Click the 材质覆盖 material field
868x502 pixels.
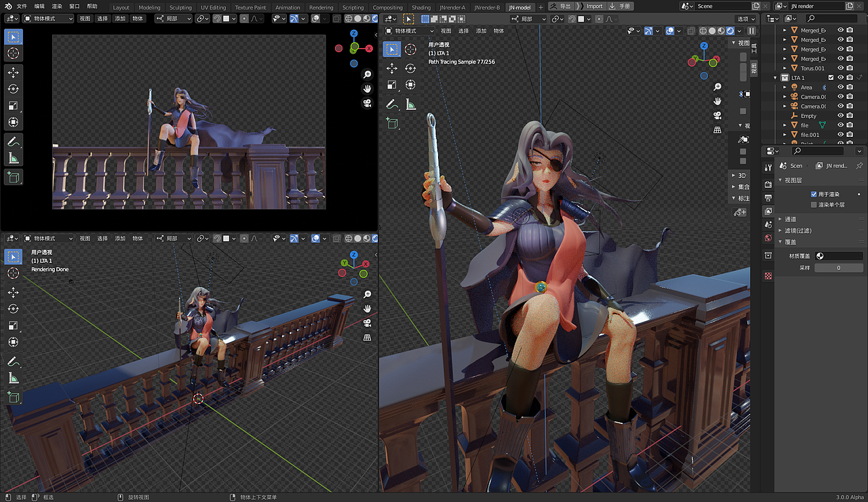click(838, 256)
